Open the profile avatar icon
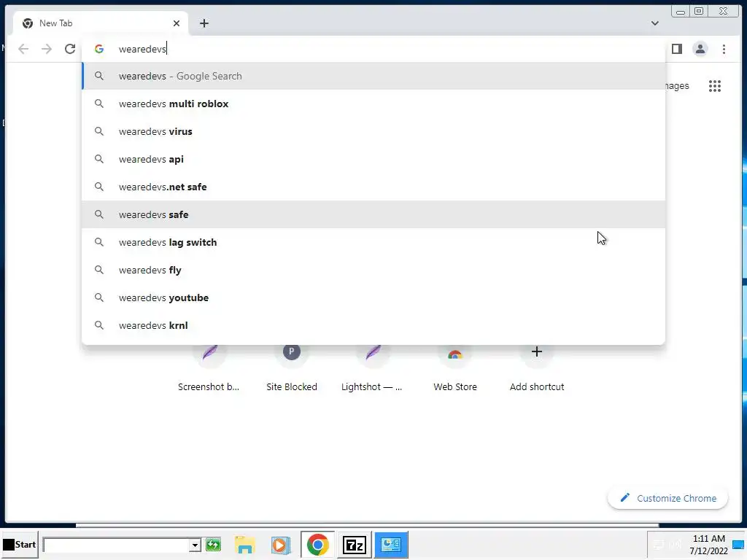 (700, 49)
